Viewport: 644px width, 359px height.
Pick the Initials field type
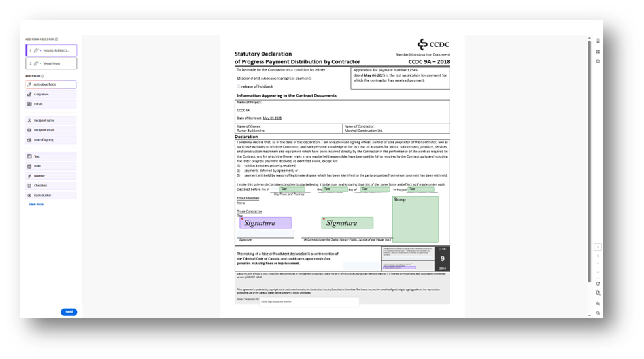coord(51,104)
